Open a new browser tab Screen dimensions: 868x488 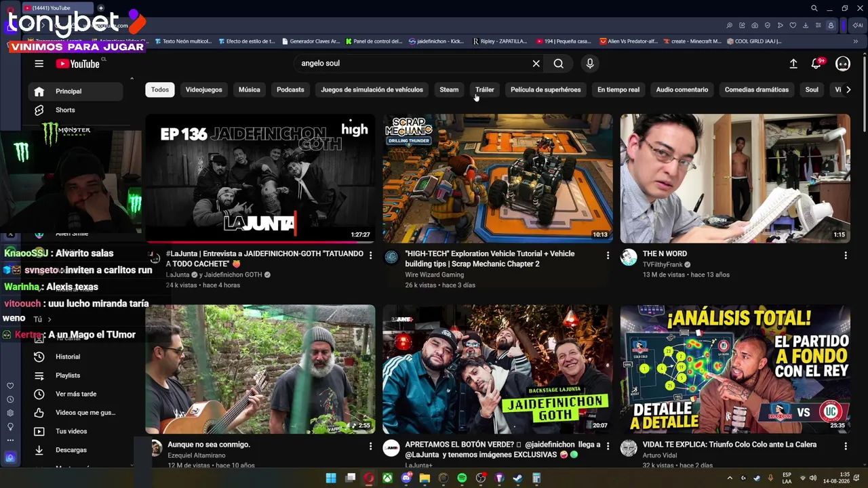[x=100, y=8]
